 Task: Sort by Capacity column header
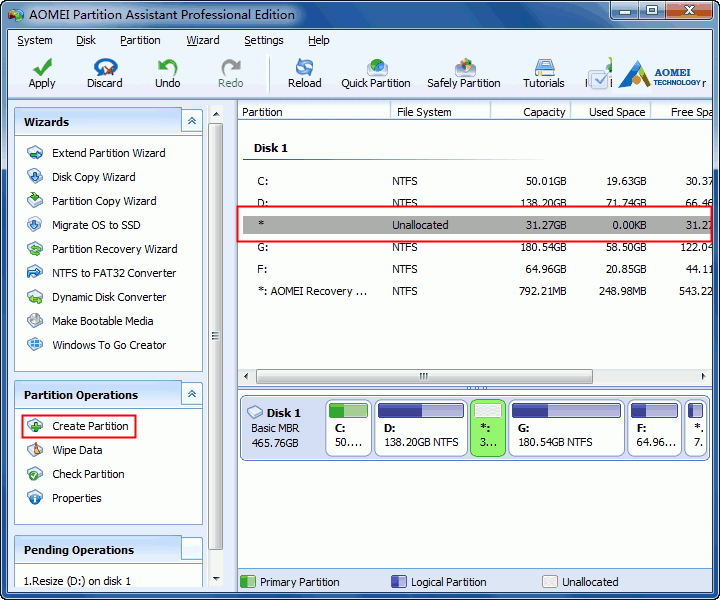pyautogui.click(x=531, y=112)
